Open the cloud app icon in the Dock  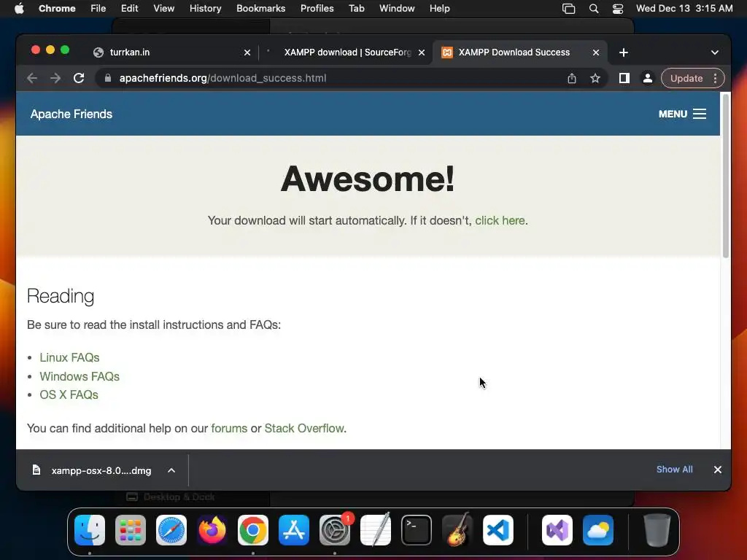tap(598, 530)
